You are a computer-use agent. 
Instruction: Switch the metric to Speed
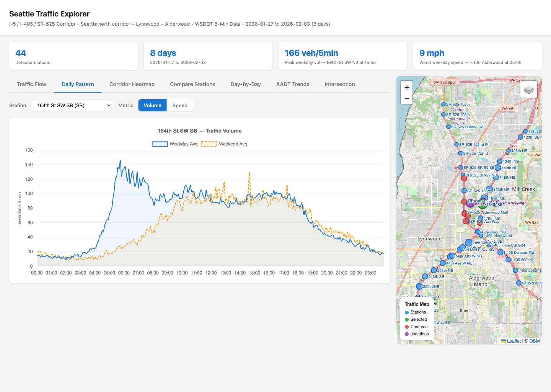coord(179,105)
